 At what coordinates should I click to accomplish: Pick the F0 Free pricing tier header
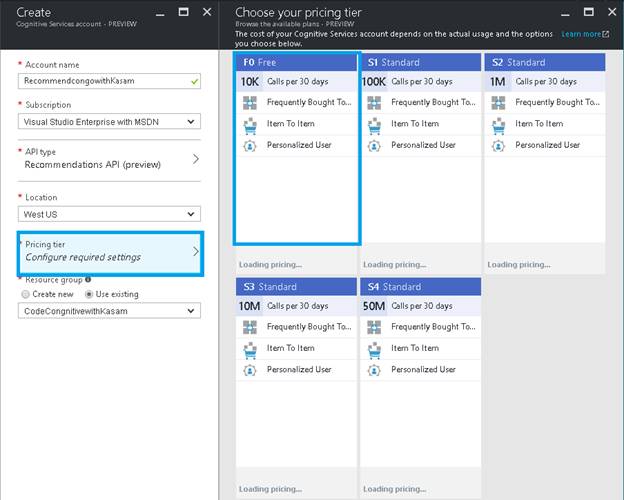(x=296, y=62)
